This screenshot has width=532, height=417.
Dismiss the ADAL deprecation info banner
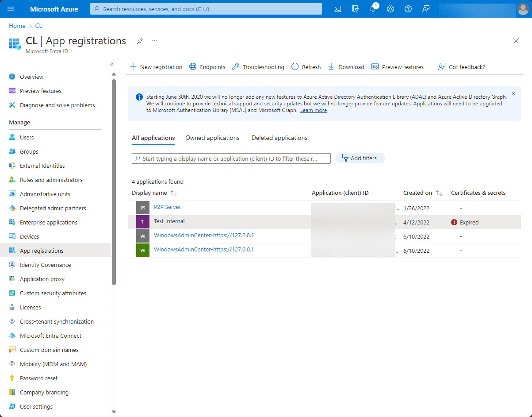pyautogui.click(x=513, y=93)
